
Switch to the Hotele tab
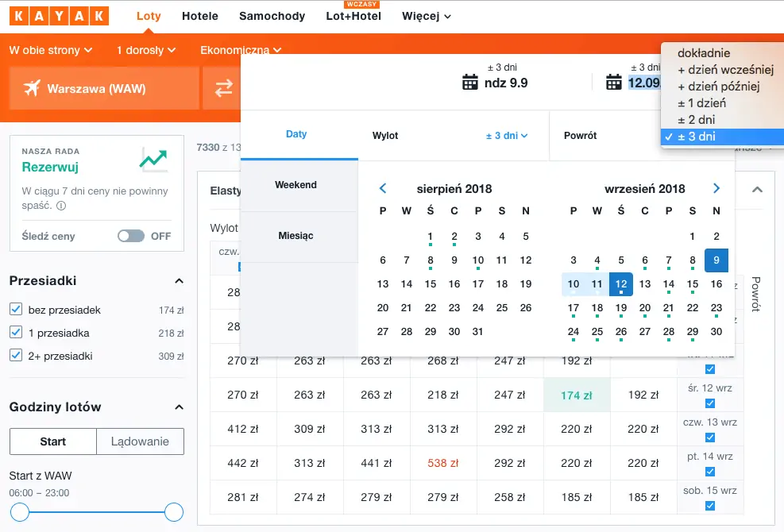click(x=200, y=16)
